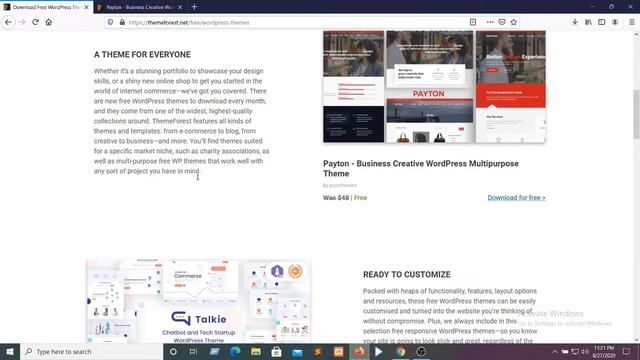Select the A THEME FOR EVERYONE heading
This screenshot has height=360, width=640.
142,54
